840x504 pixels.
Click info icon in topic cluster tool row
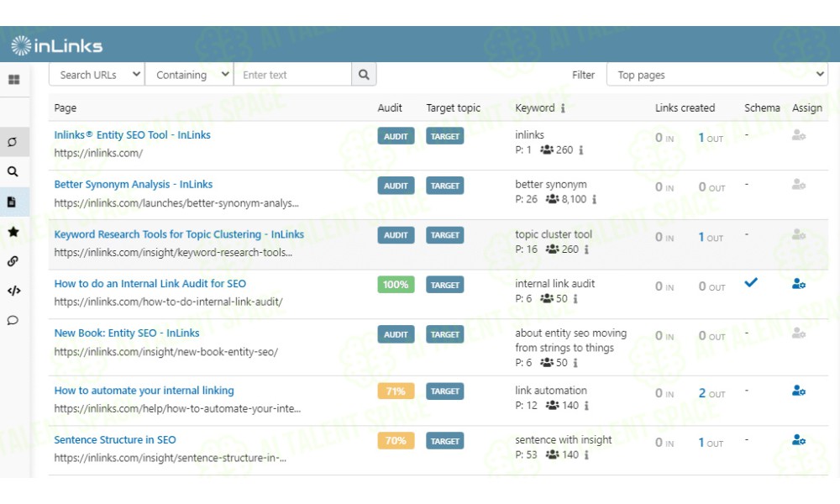coord(586,249)
